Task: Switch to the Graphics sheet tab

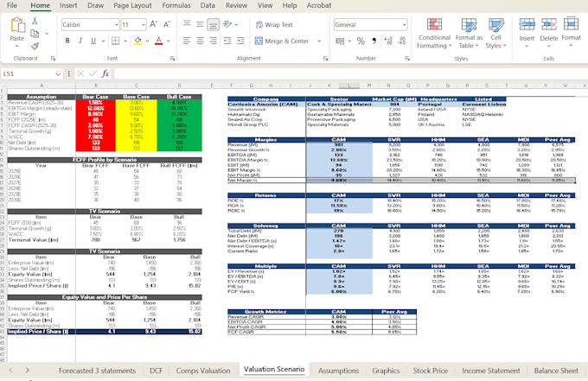Action: click(x=386, y=371)
